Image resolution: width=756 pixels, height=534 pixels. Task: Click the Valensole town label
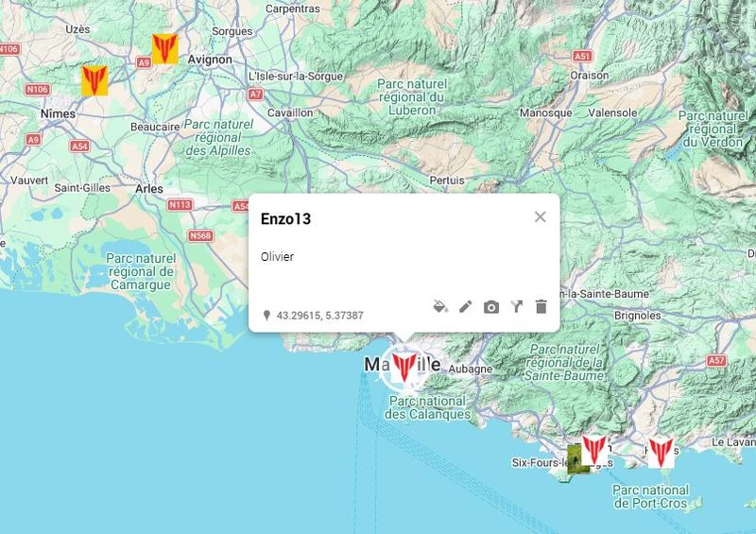612,112
